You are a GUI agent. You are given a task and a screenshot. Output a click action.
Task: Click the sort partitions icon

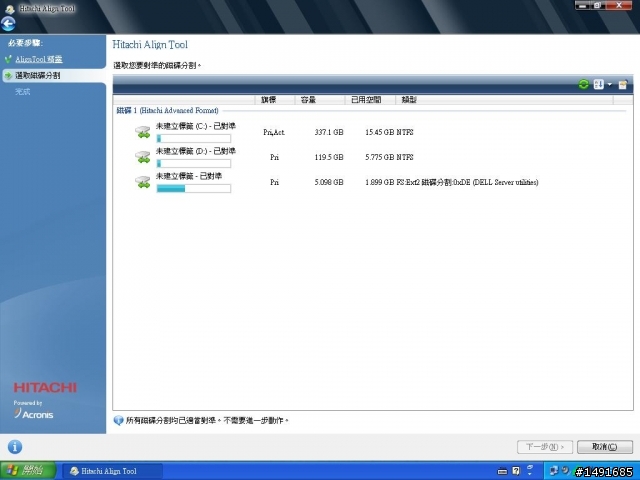tap(598, 84)
